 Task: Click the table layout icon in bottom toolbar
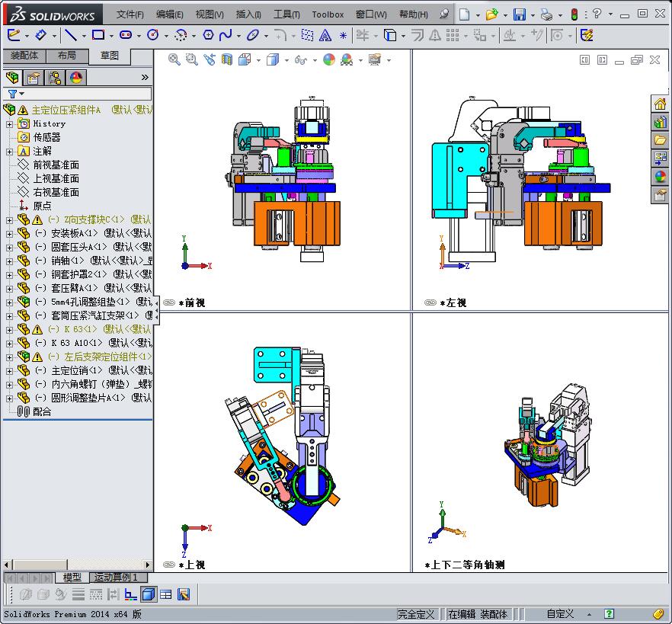(x=166, y=594)
